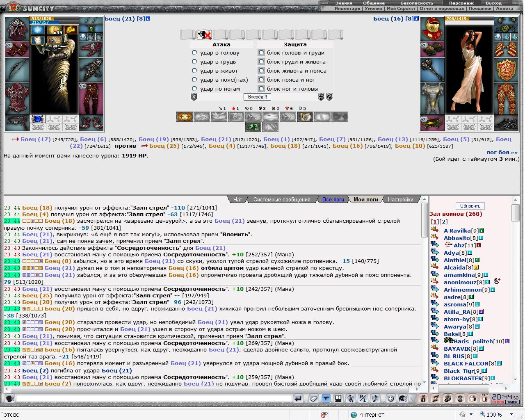Click the ice freeze effect icon
This screenshot has height=420, width=525.
pyautogui.click(x=38, y=30)
